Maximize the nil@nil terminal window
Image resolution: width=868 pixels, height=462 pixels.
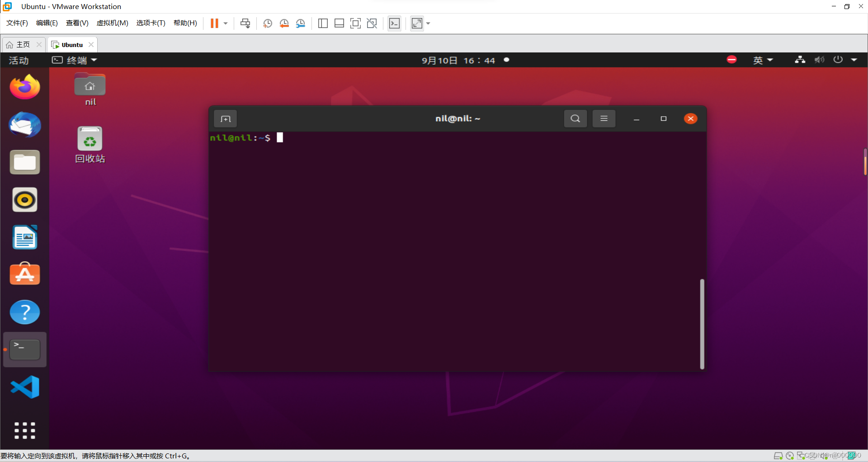click(664, 118)
